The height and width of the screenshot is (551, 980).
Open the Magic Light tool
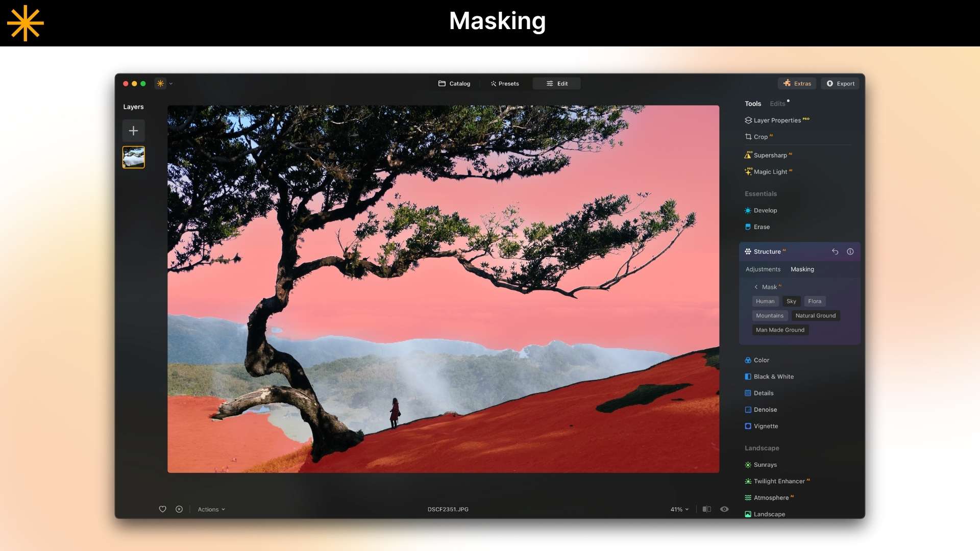[x=770, y=172]
